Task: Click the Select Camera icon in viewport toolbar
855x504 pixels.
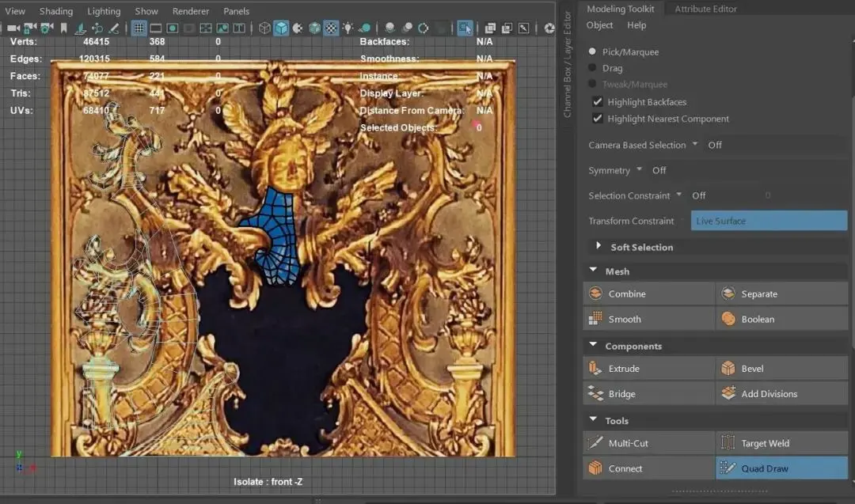Action: coord(13,28)
